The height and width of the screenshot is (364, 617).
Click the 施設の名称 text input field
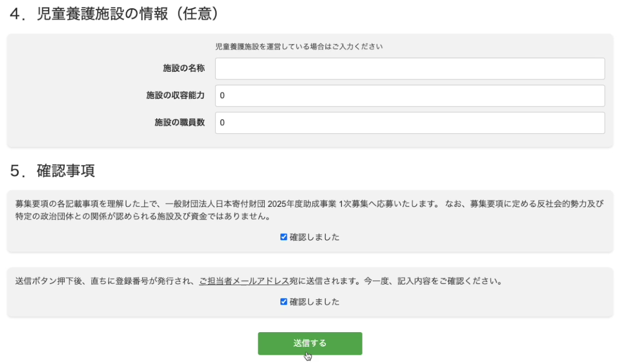(x=410, y=69)
